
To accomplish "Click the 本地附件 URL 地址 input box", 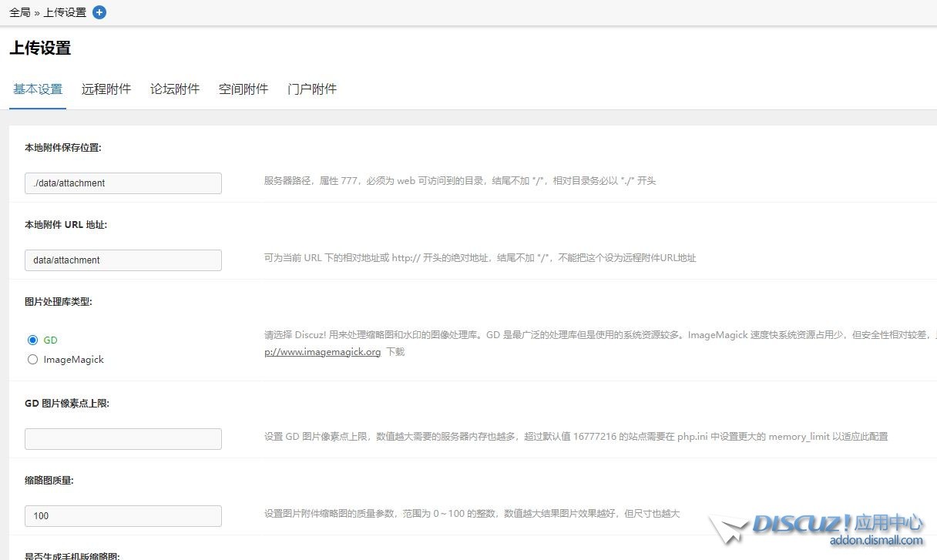I will click(123, 260).
